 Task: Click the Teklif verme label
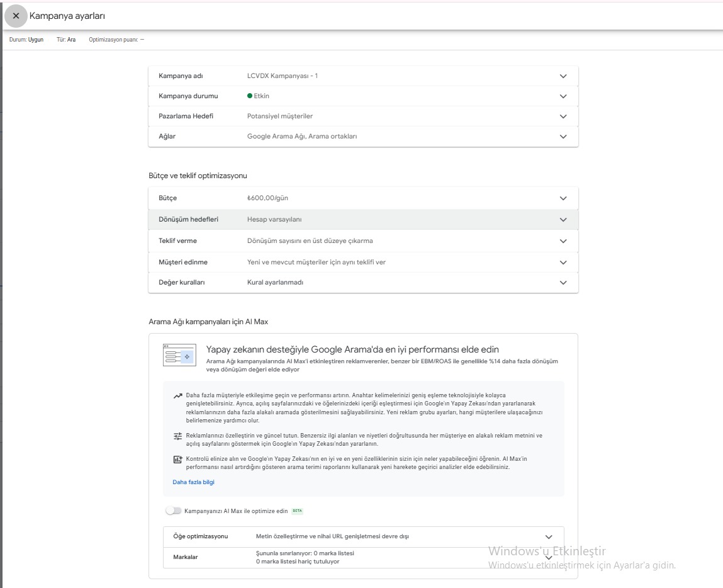[x=177, y=240]
